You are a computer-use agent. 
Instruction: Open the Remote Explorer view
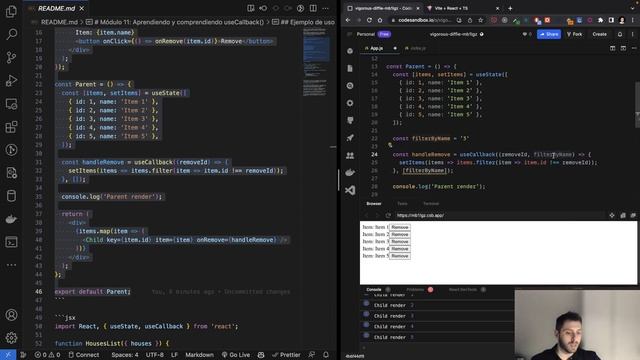coord(11,104)
